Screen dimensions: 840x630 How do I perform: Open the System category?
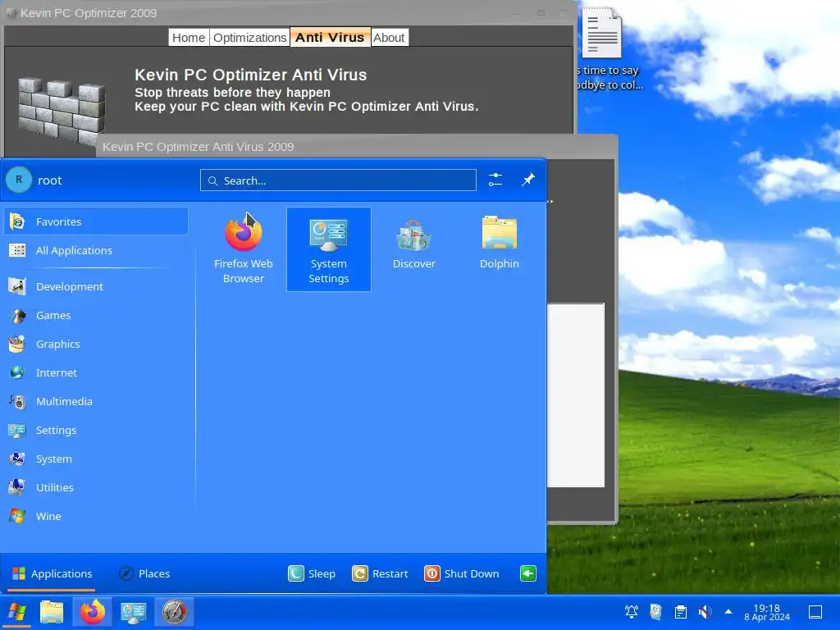tap(96, 459)
